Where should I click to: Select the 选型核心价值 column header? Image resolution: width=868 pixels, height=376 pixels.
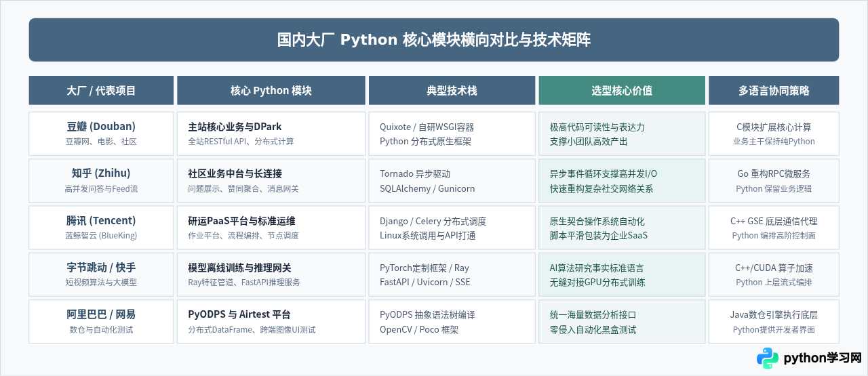tap(622, 90)
